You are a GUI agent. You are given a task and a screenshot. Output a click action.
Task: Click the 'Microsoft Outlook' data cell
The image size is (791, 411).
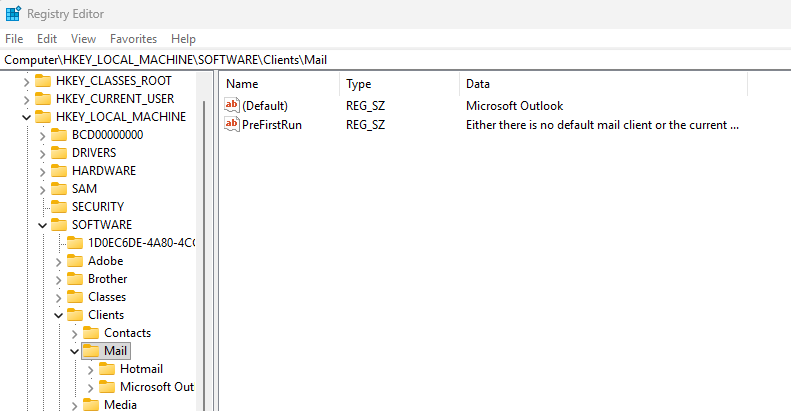(515, 106)
